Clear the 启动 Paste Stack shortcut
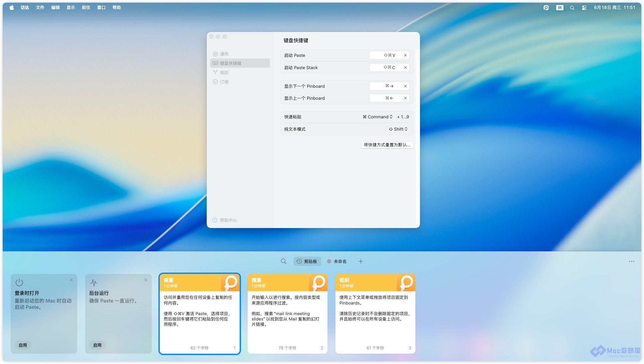The width and height of the screenshot is (644, 364). [405, 67]
